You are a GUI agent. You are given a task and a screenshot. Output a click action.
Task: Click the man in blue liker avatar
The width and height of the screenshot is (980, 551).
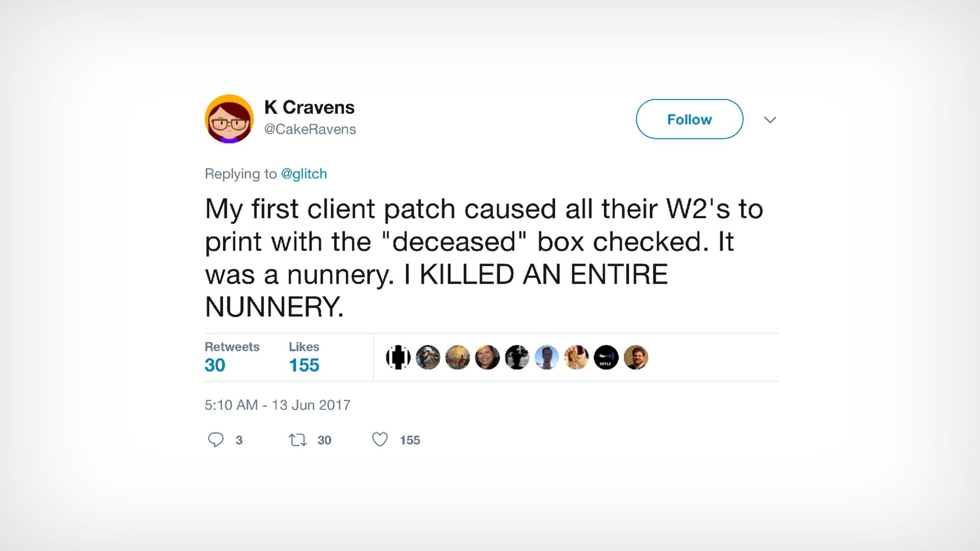[547, 357]
